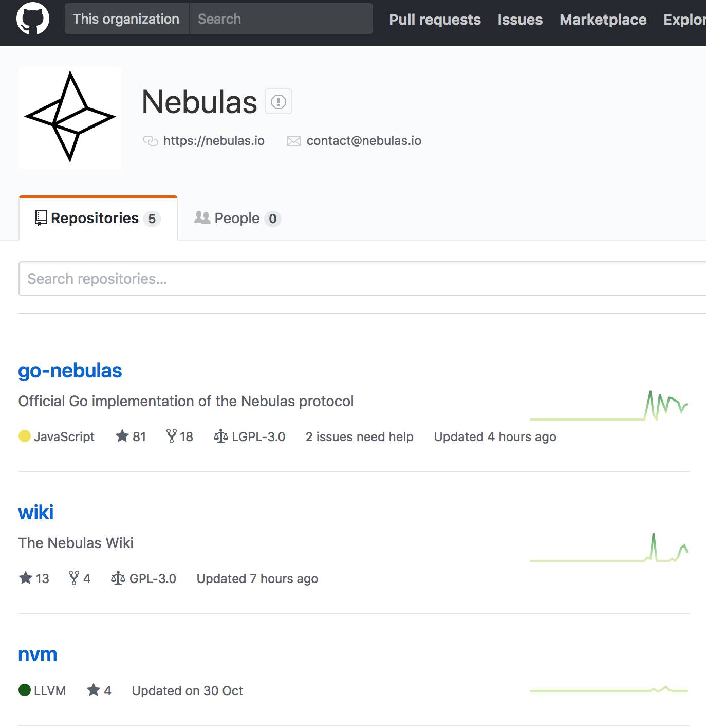View nvm stargazers count 4
The width and height of the screenshot is (706, 728).
tap(99, 690)
